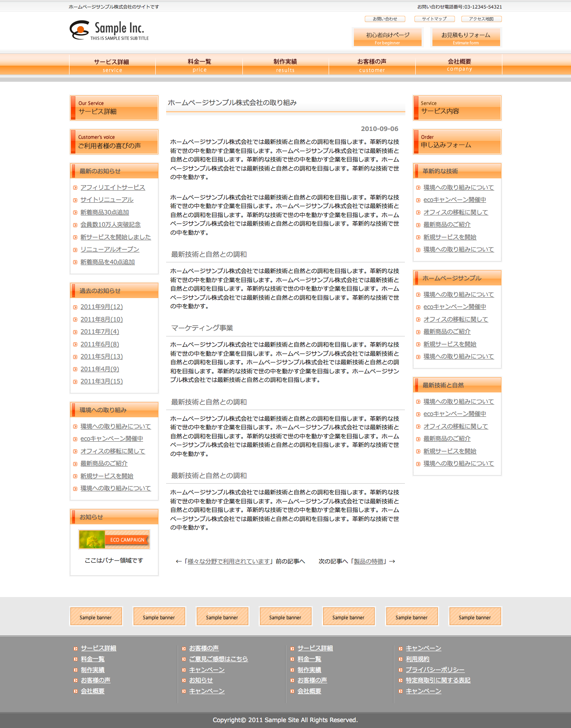Select 会社概要 company in the navigation bar
This screenshot has width=571, height=728.
(x=459, y=65)
